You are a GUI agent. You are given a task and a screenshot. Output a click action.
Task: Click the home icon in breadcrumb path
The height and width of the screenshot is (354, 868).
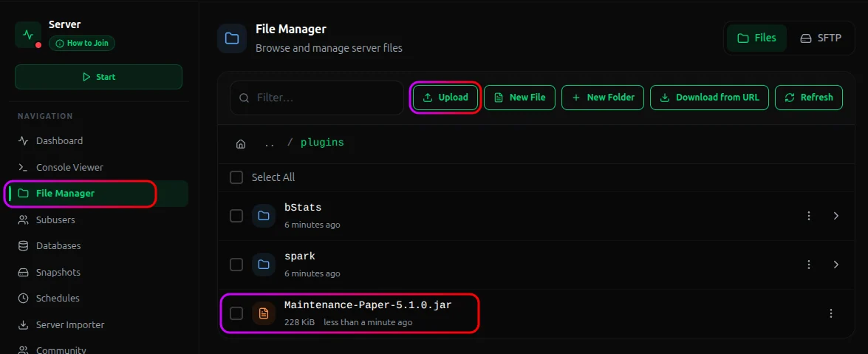[x=241, y=143]
